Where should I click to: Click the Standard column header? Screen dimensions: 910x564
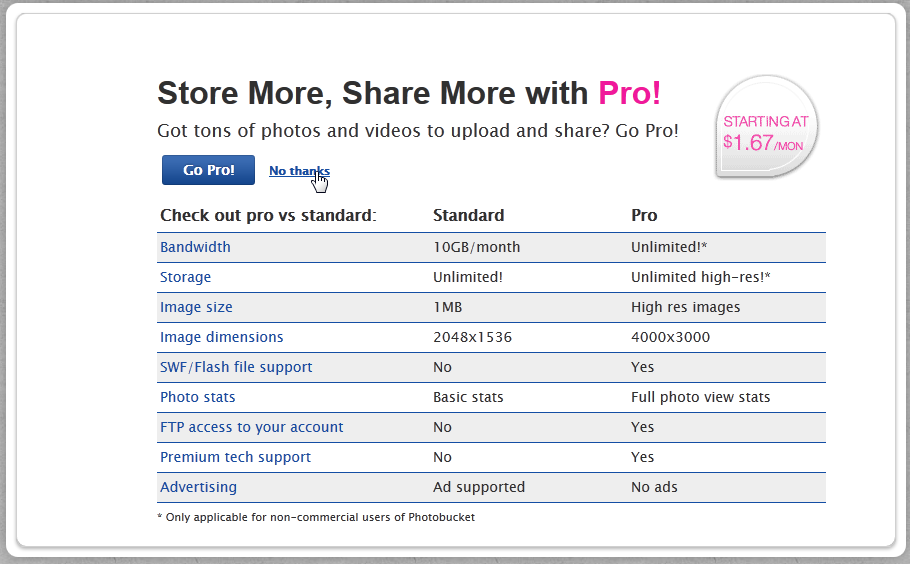click(468, 215)
